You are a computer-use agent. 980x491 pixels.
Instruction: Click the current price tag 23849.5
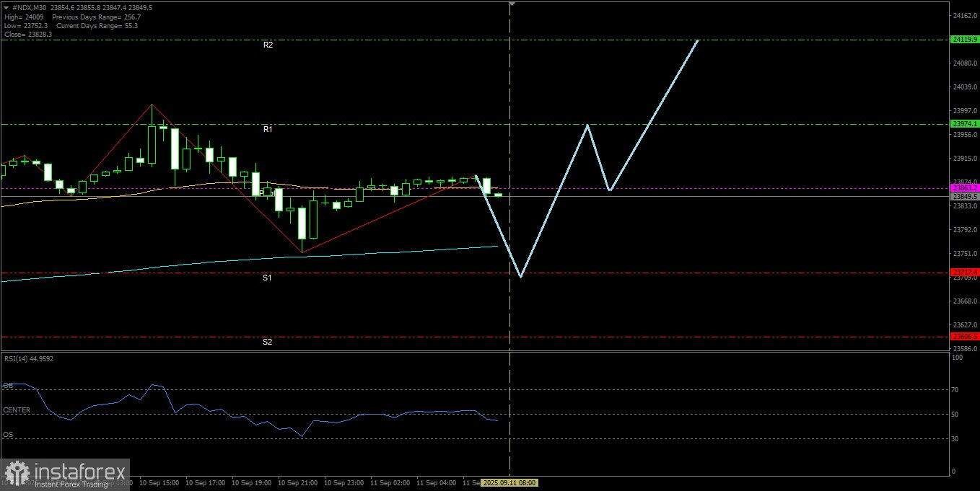(x=965, y=196)
